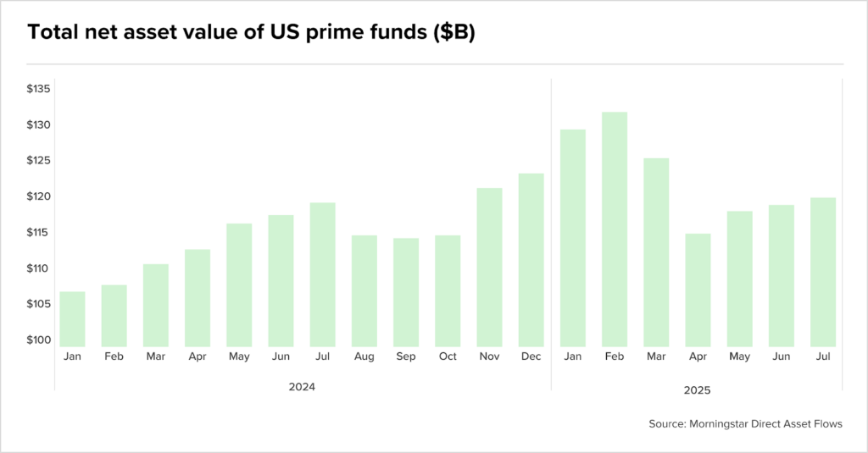
Task: Click the January 2024 bar
Action: click(73, 319)
